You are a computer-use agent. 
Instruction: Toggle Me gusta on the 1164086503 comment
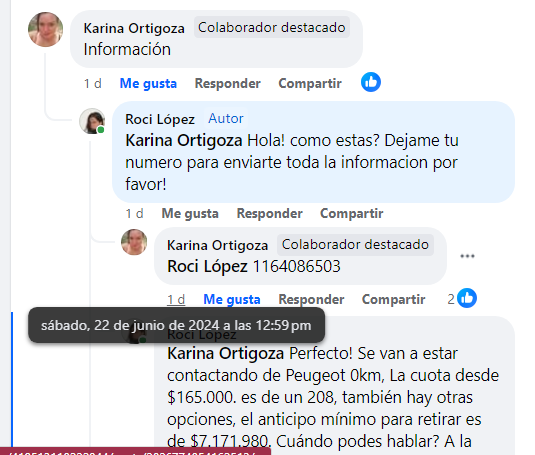(232, 299)
